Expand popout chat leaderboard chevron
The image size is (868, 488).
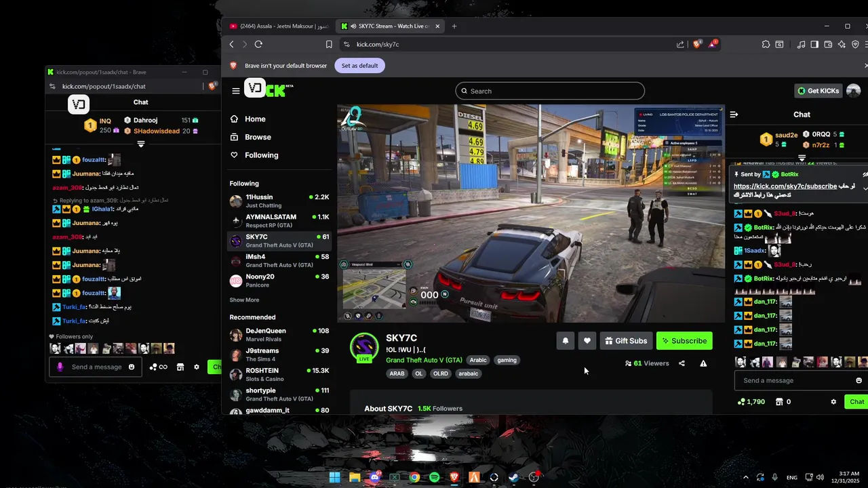[140, 144]
